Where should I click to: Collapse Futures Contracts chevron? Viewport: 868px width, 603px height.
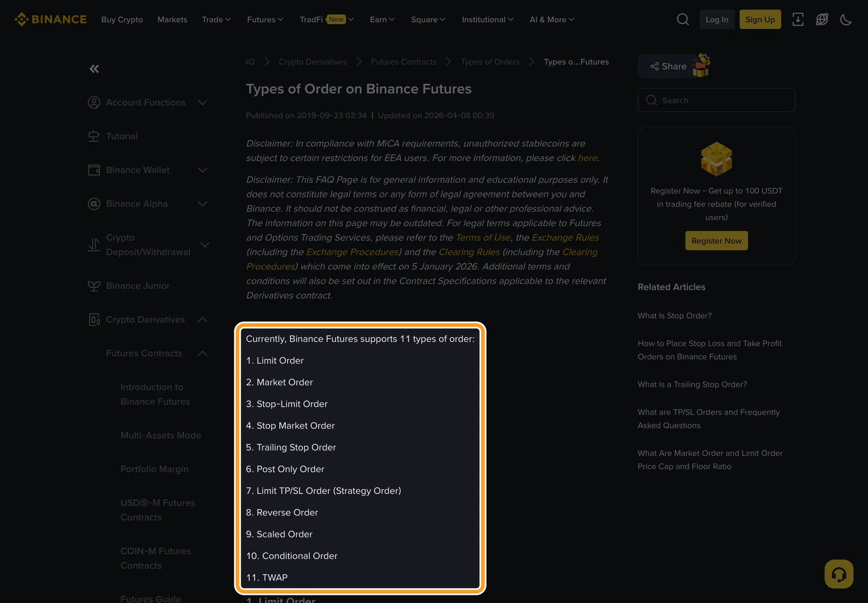[203, 353]
